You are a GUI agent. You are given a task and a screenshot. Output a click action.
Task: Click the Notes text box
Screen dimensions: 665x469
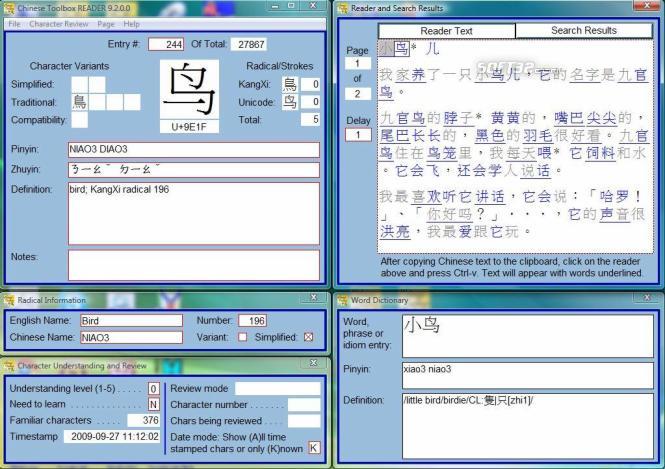click(194, 265)
